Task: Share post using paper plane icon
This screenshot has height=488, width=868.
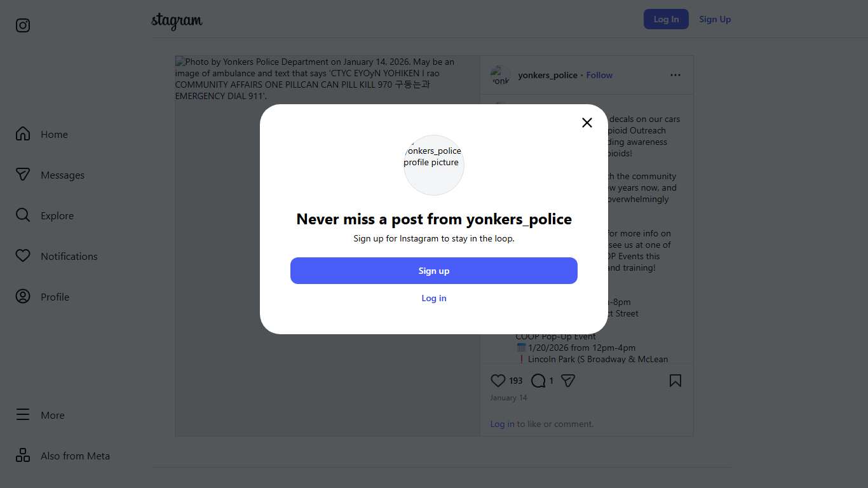Action: 568,381
